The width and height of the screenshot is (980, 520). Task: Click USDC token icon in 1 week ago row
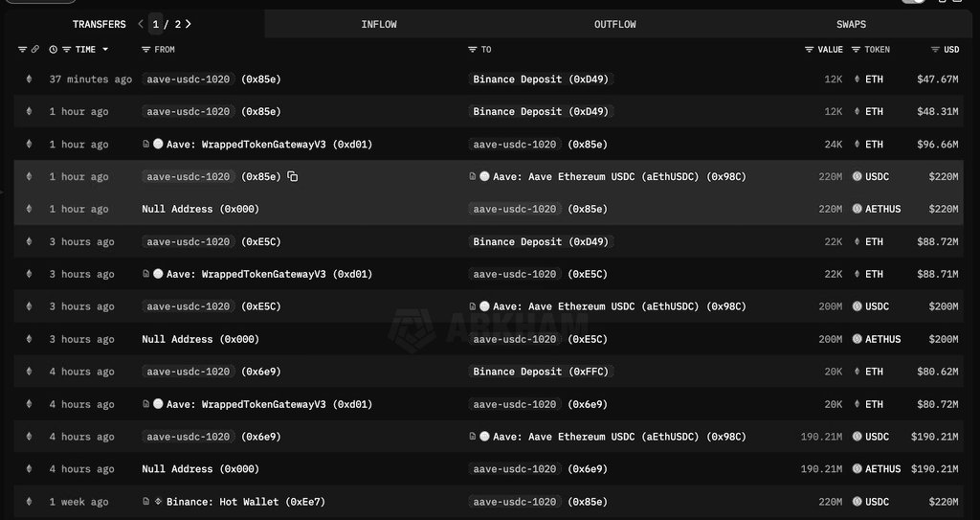click(x=857, y=501)
